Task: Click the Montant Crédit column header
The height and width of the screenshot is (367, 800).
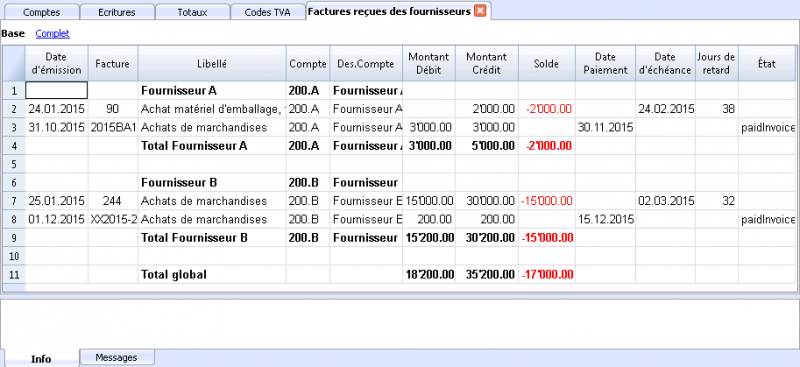Action: pyautogui.click(x=487, y=63)
